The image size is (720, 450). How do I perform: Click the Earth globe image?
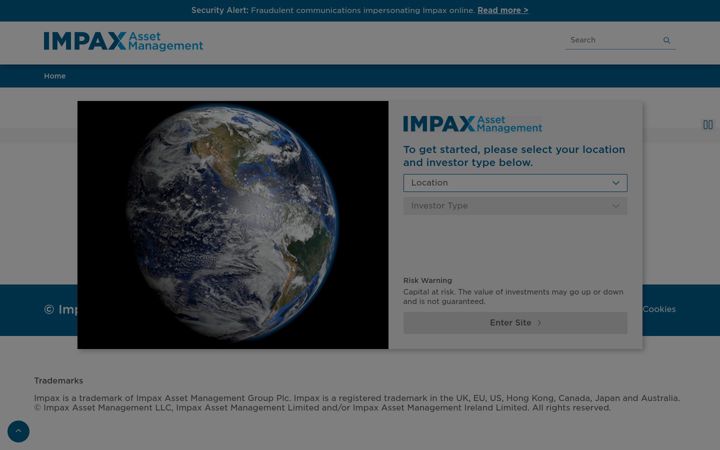pyautogui.click(x=233, y=225)
